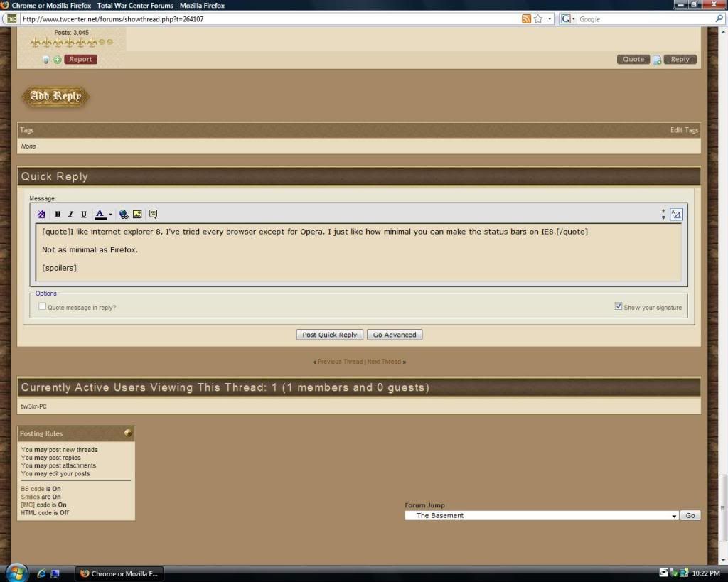728x582 pixels.
Task: Click the Insert Link globe icon
Action: [124, 214]
